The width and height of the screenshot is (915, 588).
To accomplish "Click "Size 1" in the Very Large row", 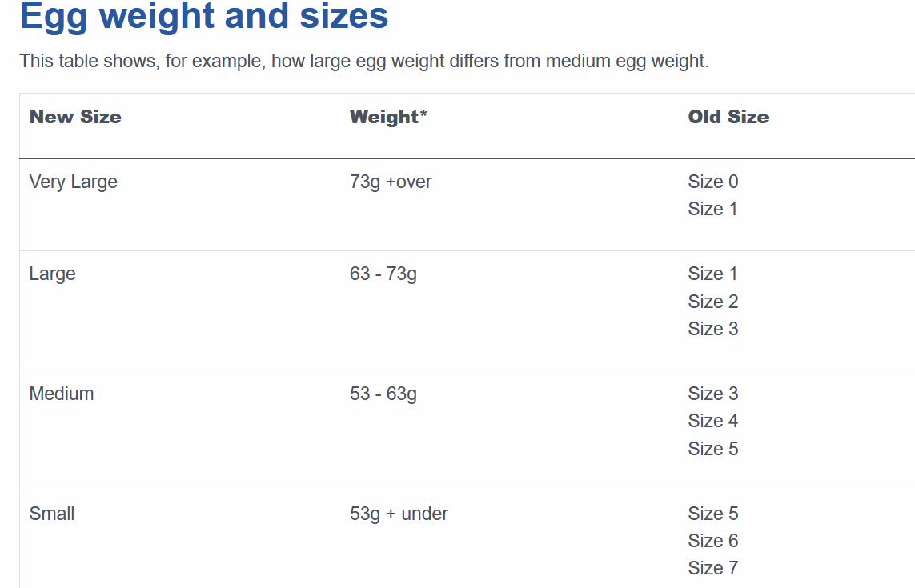I will point(712,210).
